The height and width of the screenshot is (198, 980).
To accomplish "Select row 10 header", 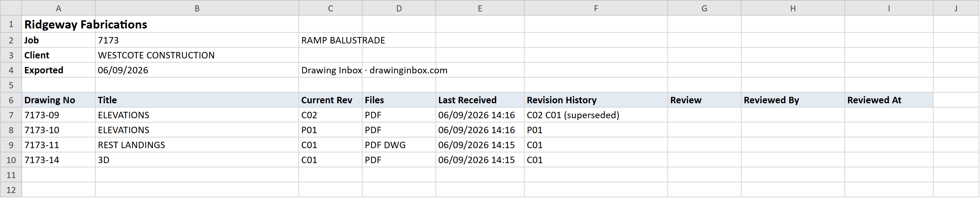I will click(x=11, y=160).
